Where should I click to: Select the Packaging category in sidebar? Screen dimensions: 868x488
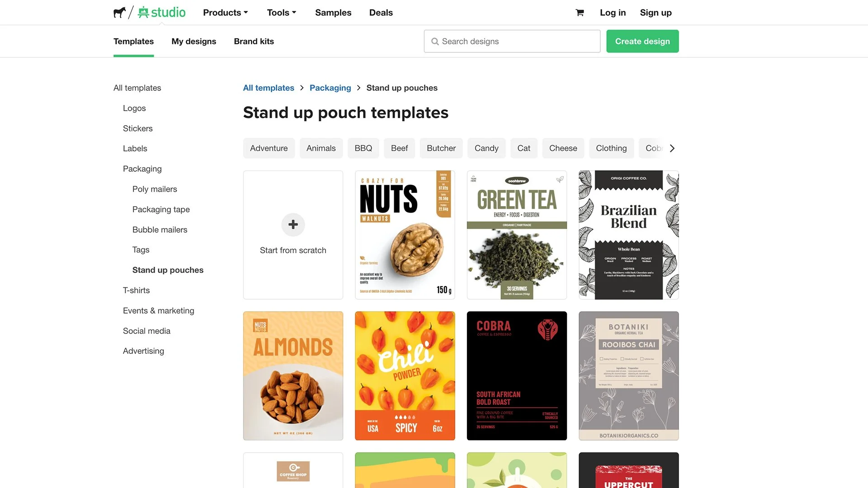click(142, 169)
